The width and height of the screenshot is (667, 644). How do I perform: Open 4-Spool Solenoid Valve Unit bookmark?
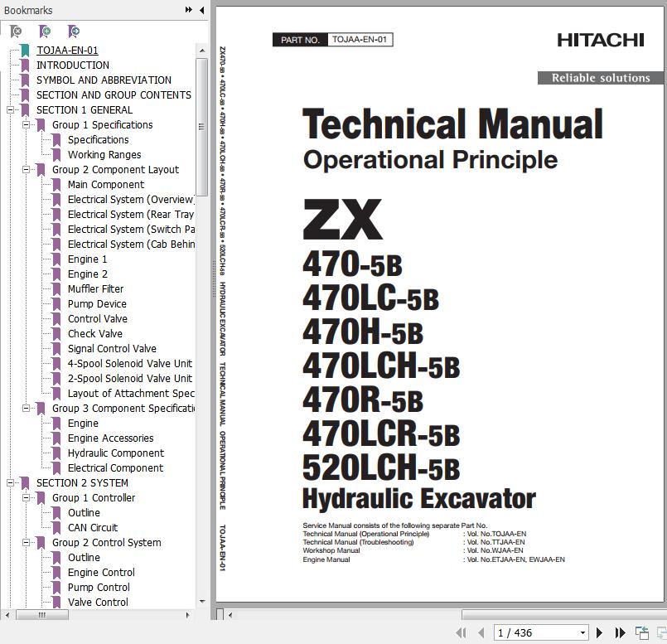point(130,363)
